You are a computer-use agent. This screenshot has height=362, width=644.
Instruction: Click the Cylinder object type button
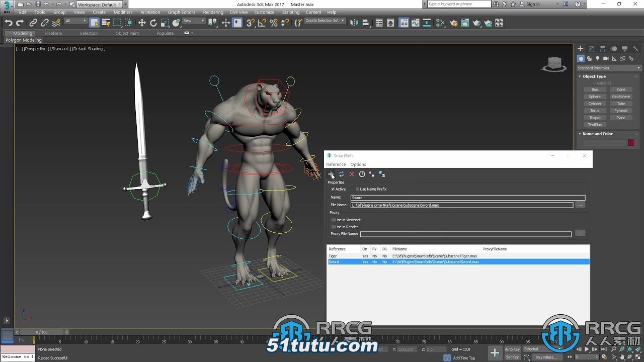click(x=595, y=104)
